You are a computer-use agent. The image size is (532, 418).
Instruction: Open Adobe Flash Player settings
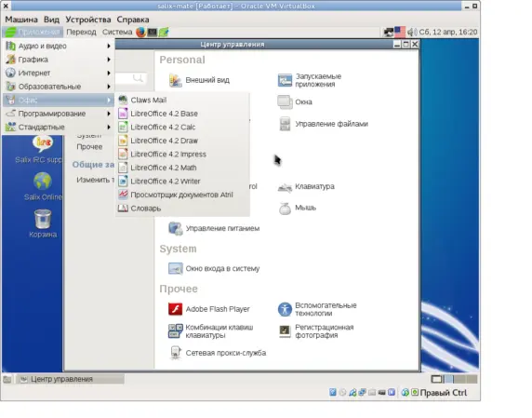click(x=209, y=309)
